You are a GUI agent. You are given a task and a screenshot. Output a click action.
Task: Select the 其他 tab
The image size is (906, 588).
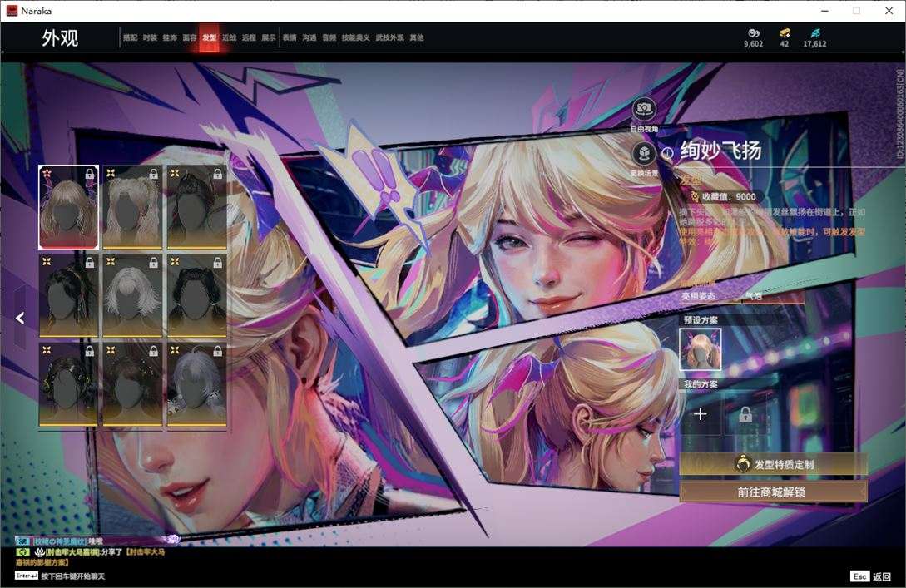click(x=417, y=37)
